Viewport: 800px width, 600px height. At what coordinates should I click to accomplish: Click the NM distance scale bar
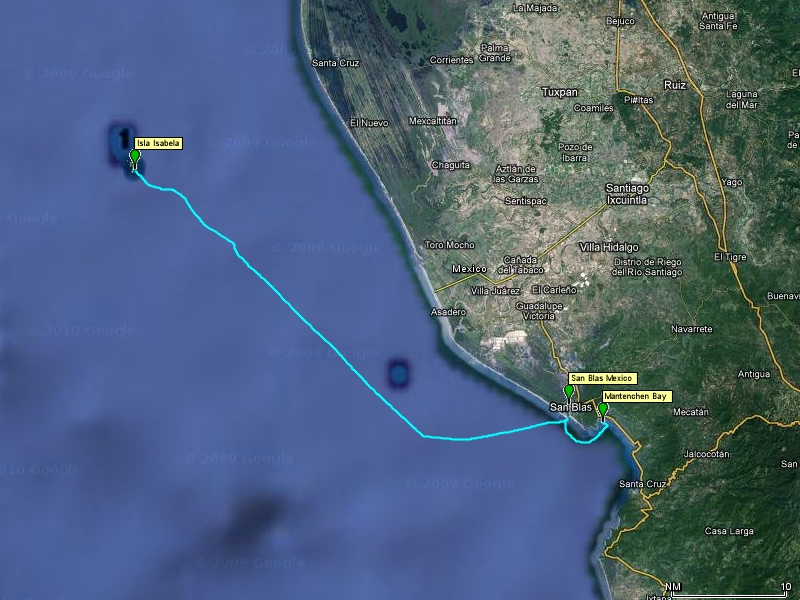pos(728,590)
